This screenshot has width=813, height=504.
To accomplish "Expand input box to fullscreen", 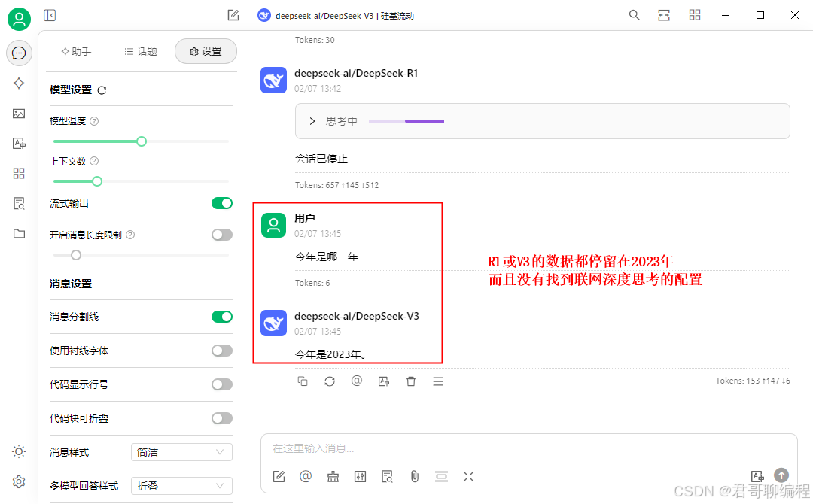I will (469, 477).
